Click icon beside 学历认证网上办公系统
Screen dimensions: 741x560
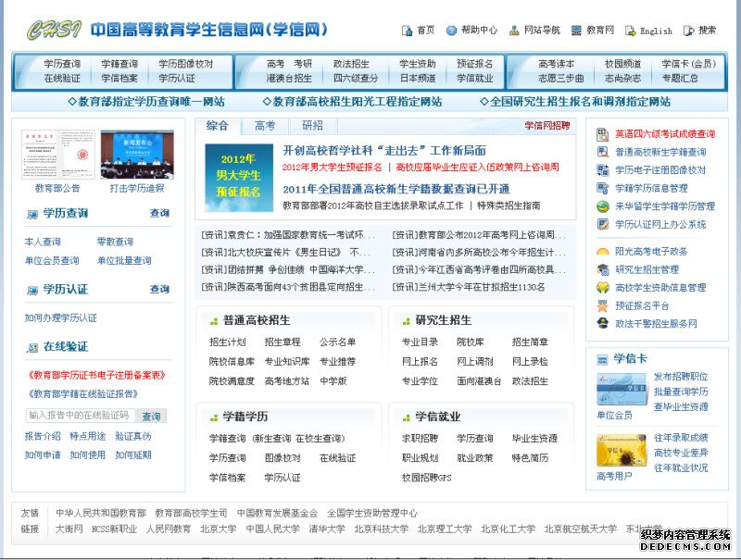603,224
